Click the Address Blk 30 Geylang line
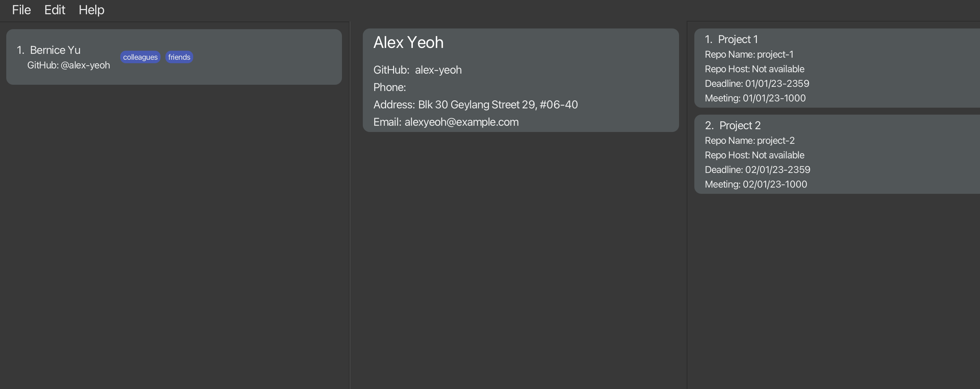 click(475, 105)
